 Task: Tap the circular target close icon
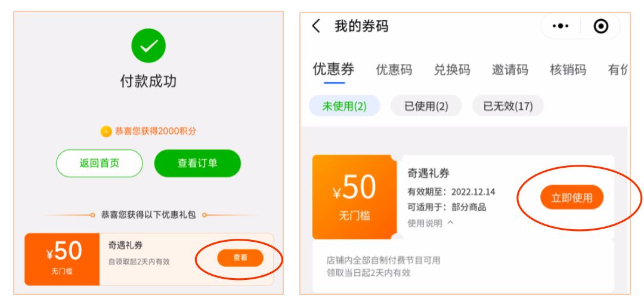click(x=601, y=26)
